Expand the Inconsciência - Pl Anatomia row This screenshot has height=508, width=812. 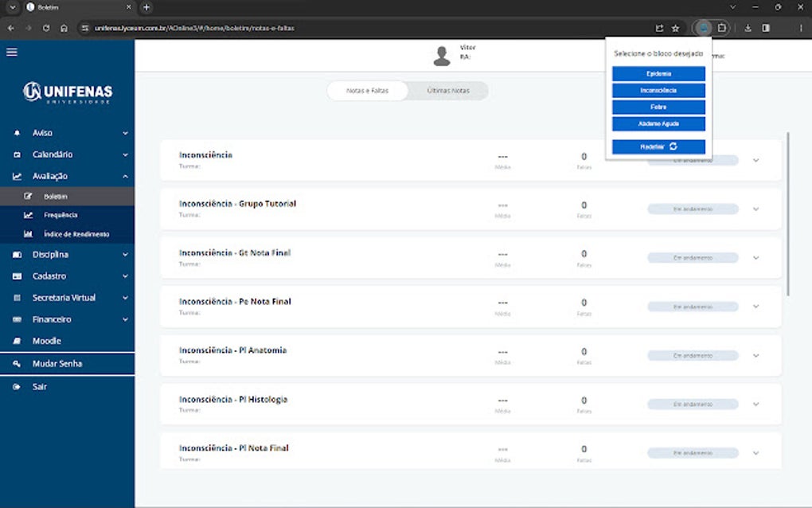[x=755, y=356]
